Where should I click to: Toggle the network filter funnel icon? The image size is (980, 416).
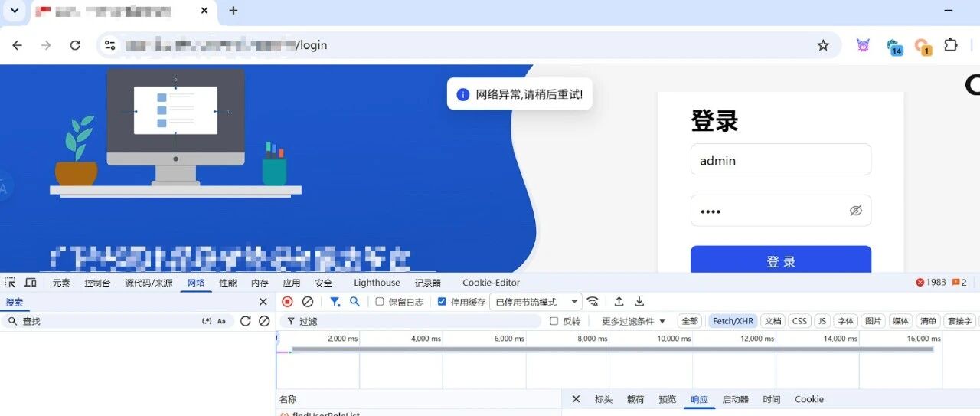point(335,302)
